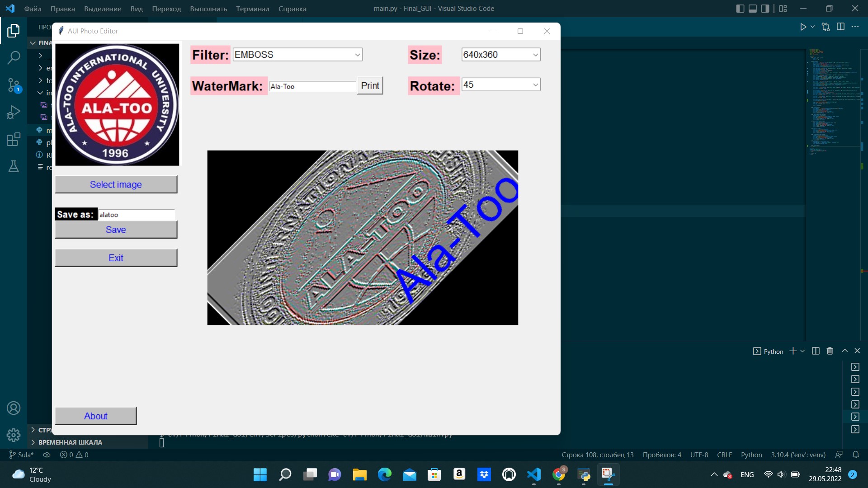
Task: Open the Explorer view in VS Code
Action: [x=14, y=30]
